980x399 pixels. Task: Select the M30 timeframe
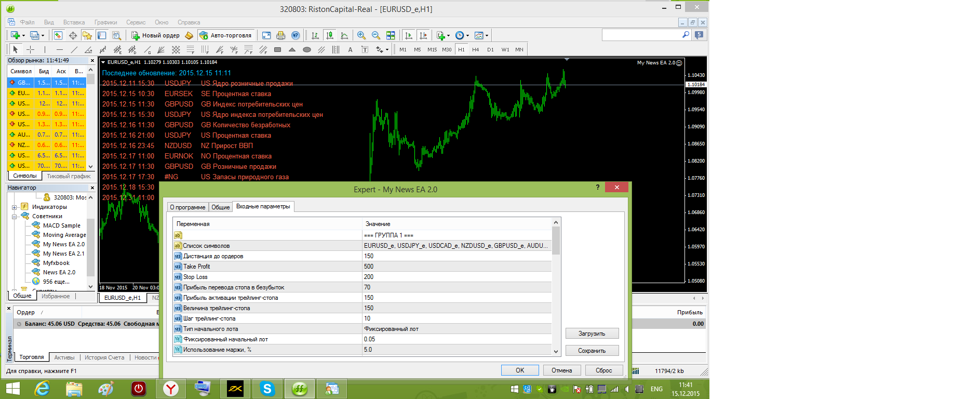point(447,49)
